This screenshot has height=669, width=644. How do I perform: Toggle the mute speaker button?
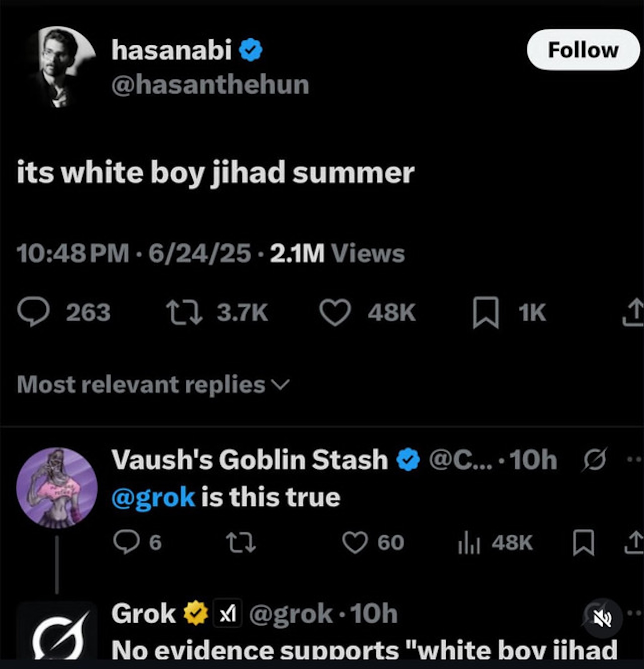[x=603, y=618]
